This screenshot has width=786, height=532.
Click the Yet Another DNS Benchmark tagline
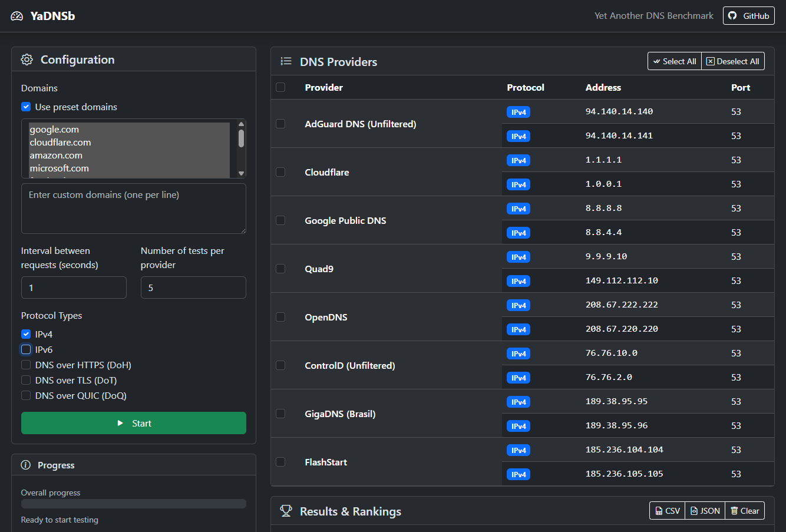tap(654, 16)
